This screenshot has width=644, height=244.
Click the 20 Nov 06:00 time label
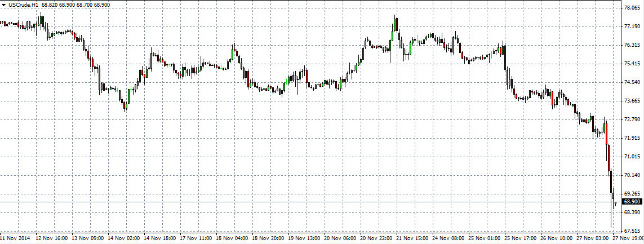point(342,239)
